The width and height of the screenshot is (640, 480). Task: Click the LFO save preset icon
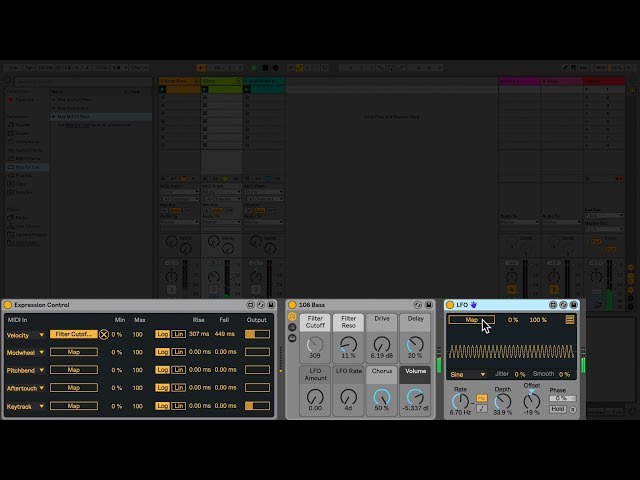click(x=573, y=305)
